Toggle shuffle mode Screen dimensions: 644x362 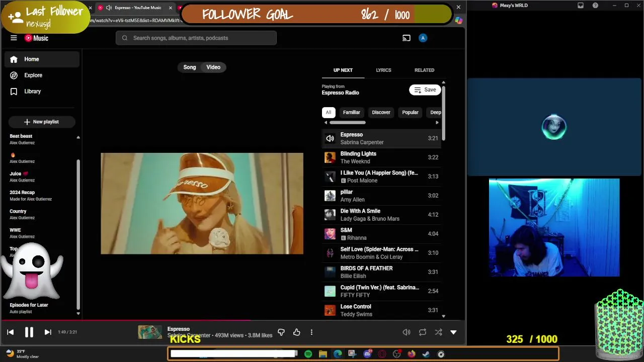[438, 332]
